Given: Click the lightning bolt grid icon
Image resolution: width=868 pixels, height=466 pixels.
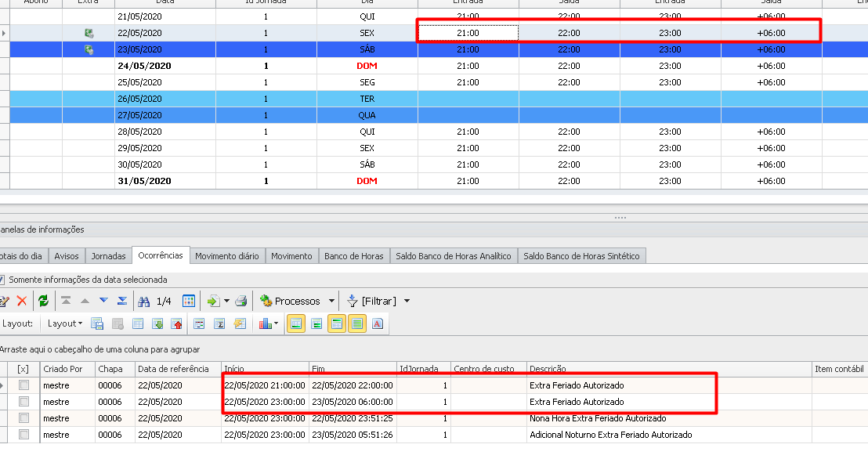Looking at the screenshot, I should click(x=240, y=323).
